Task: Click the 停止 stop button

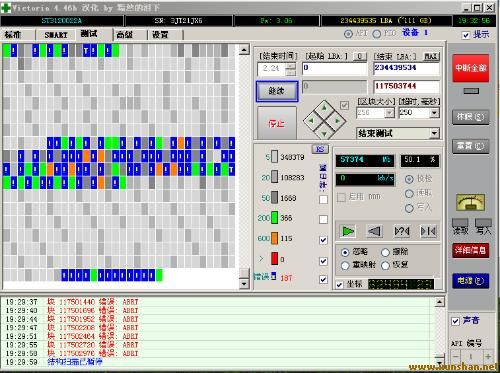Action: [276, 124]
